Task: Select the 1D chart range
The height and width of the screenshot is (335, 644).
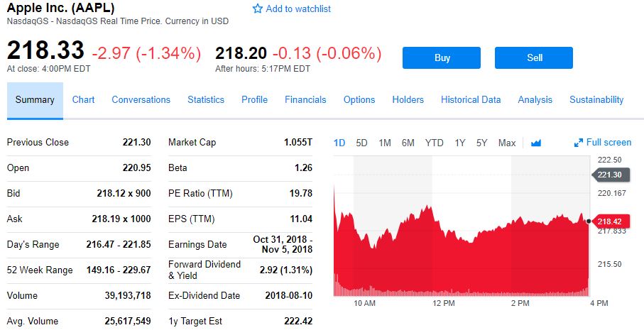Action: tap(339, 143)
